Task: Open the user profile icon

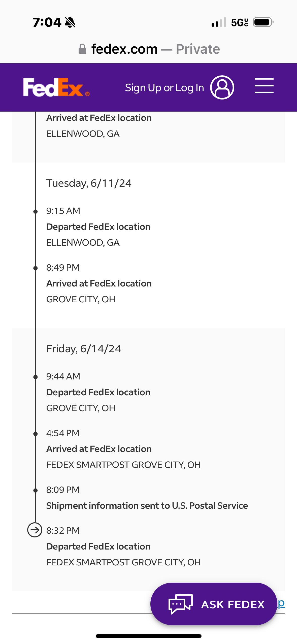Action: [x=222, y=87]
